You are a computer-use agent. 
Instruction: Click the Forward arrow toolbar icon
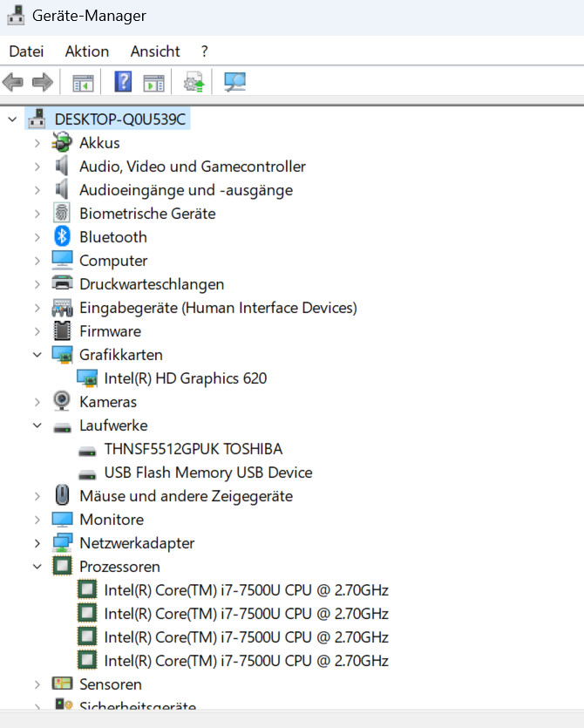(43, 82)
